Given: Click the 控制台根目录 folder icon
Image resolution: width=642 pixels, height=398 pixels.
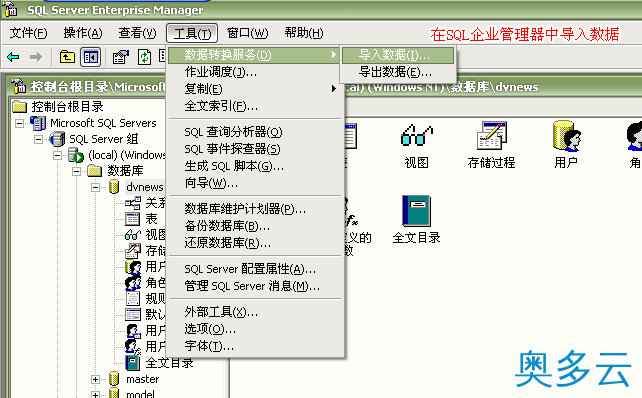Looking at the screenshot, I should [x=19, y=106].
